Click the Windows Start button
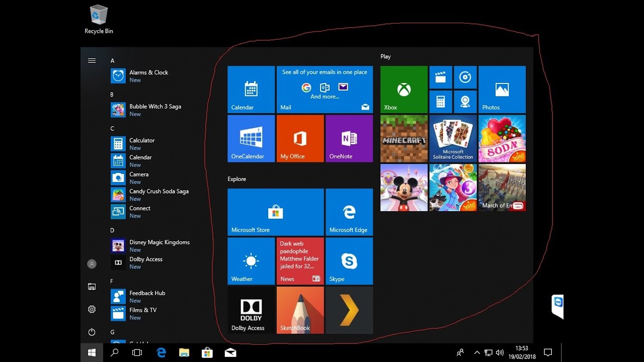The image size is (644, 362). [x=92, y=353]
